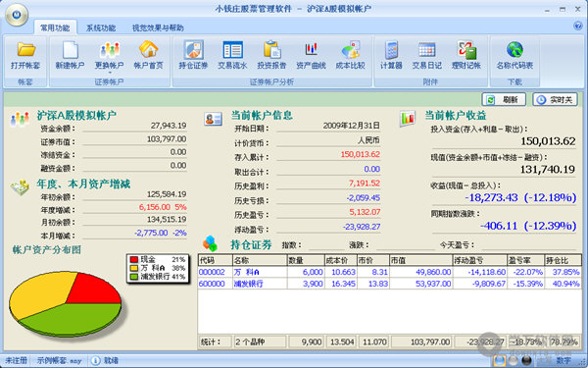The width and height of the screenshot is (588, 368).
Task: Click the 150,013.62 存入累计 value
Action: pos(361,154)
